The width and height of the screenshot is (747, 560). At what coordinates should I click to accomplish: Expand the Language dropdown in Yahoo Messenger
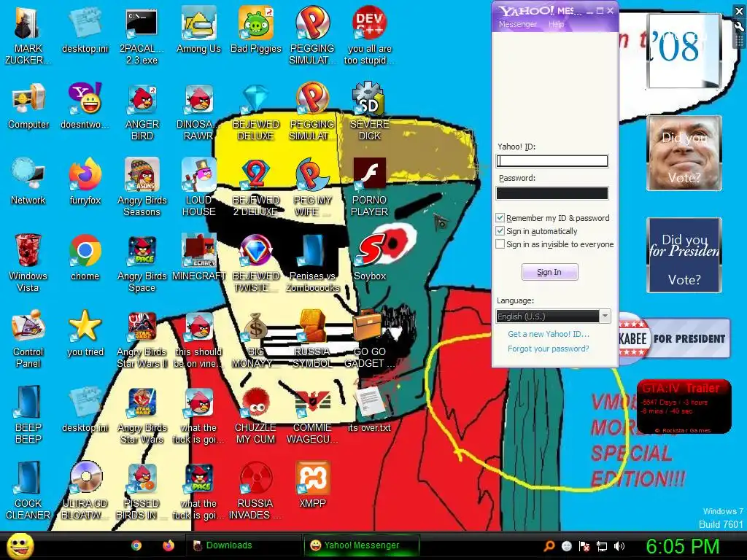(605, 316)
